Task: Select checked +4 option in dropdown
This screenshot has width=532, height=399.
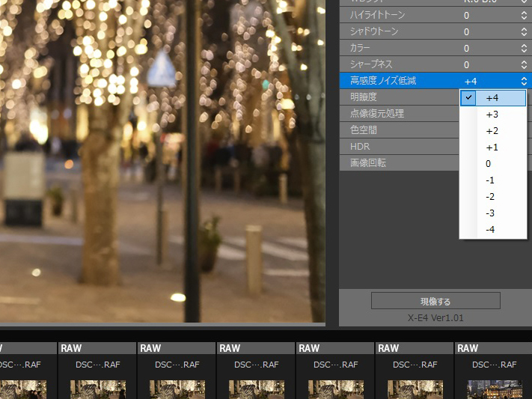Action: pos(493,98)
